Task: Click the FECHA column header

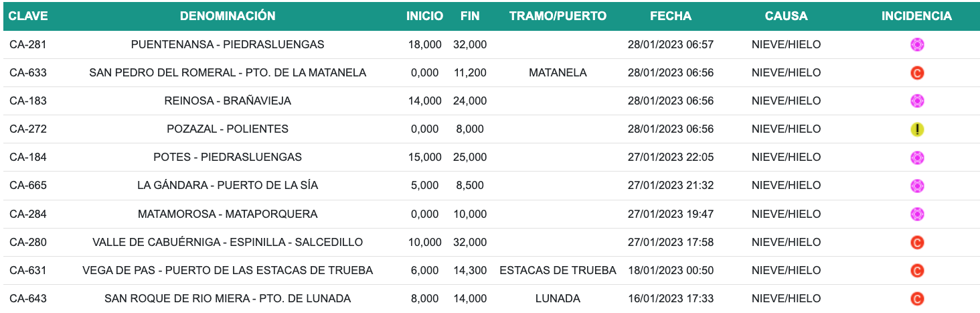Action: (x=671, y=16)
